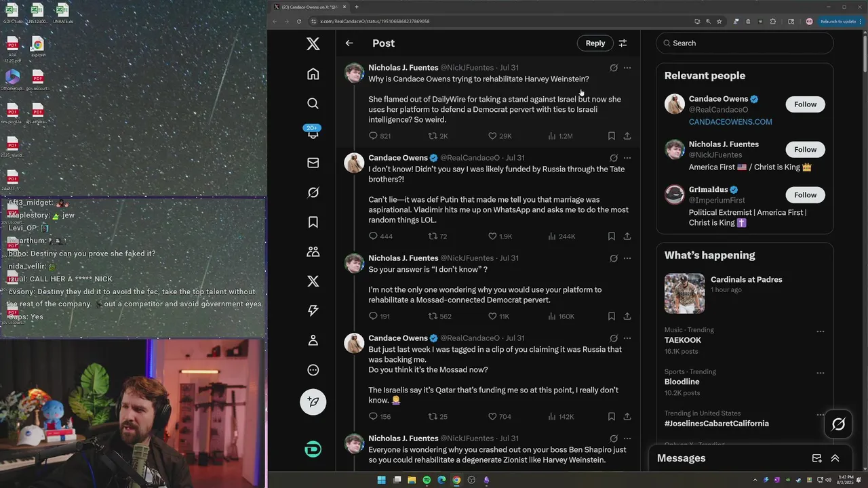Open reply sorting filter icon

tap(623, 43)
